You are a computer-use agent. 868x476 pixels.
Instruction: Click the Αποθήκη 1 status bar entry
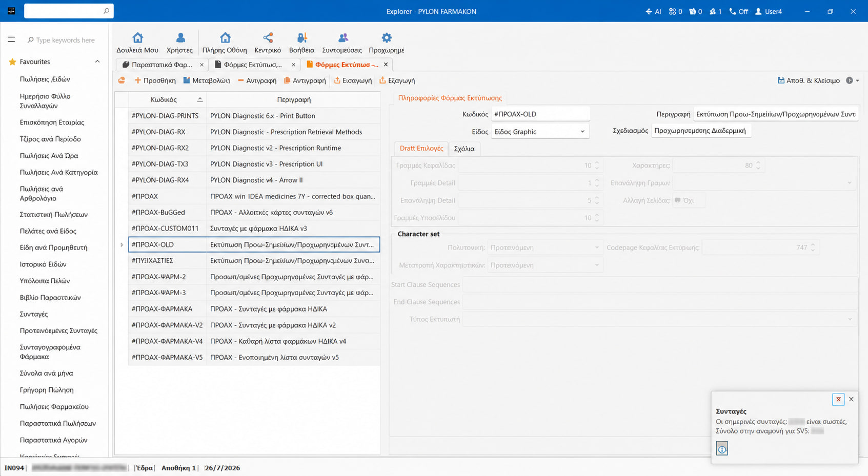click(x=178, y=468)
